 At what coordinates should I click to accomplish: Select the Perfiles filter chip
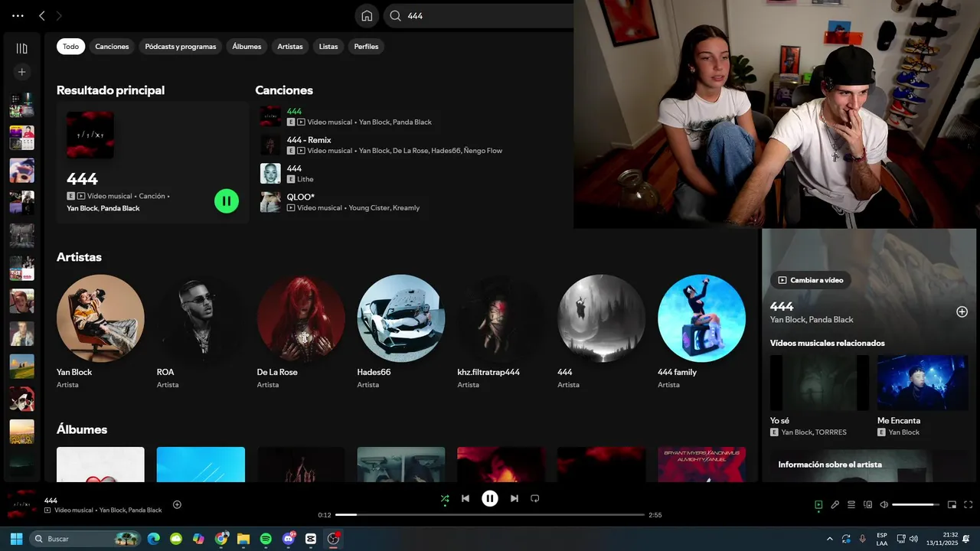pyautogui.click(x=366, y=47)
